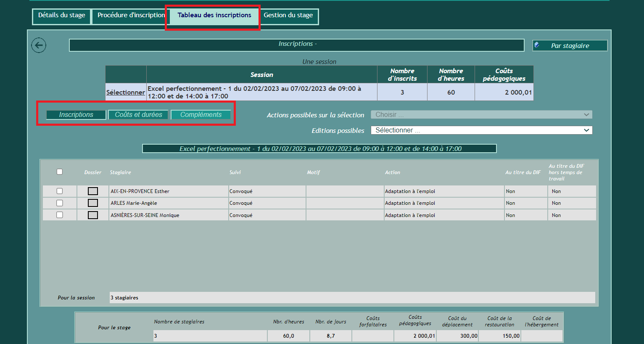644x344 pixels.
Task: Go to the Gestion du stage tab
Action: [288, 16]
